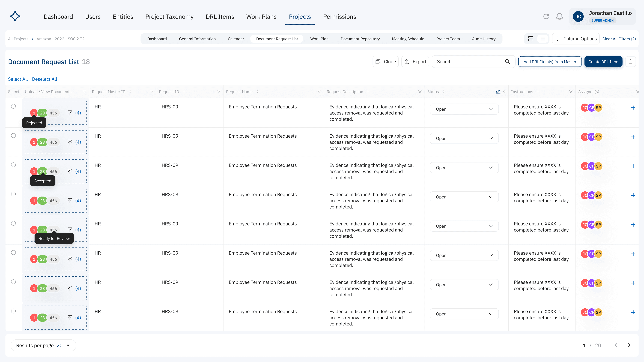Click filter icon on Request Name column

319,92
